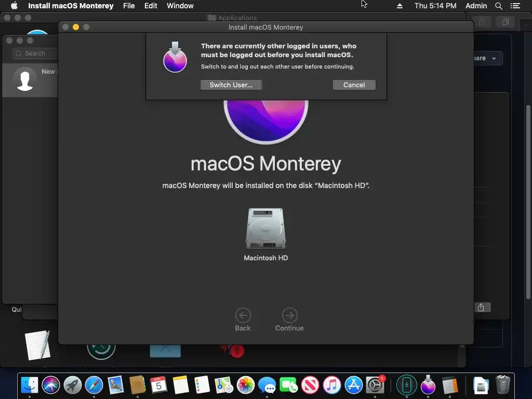Open Messages from the Dock
Image resolution: width=532 pixels, height=399 pixels.
[267, 385]
